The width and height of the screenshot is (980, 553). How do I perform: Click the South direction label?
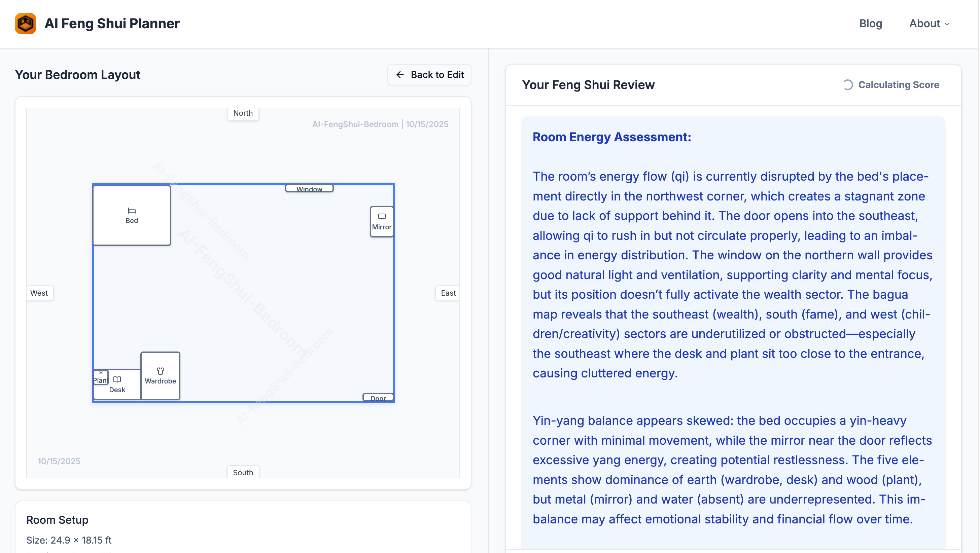243,472
